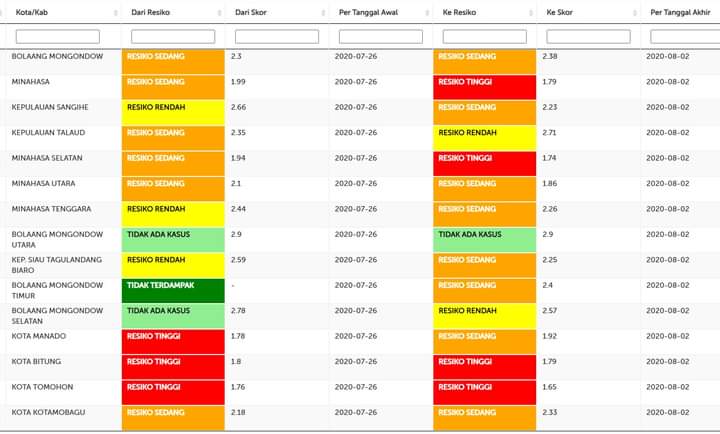
Task: Click Ke Skor value 1.86
Action: tap(549, 183)
